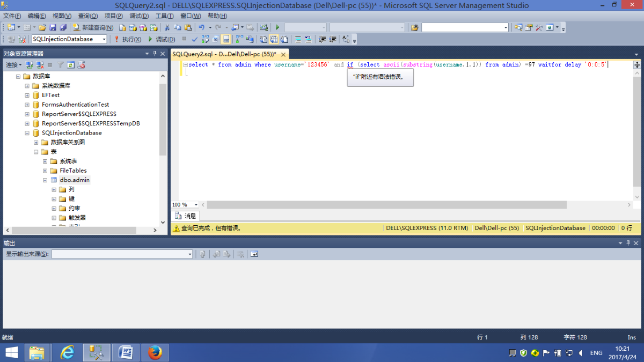Open the 文件(F) menu
The width and height of the screenshot is (644, 362).
click(x=12, y=16)
